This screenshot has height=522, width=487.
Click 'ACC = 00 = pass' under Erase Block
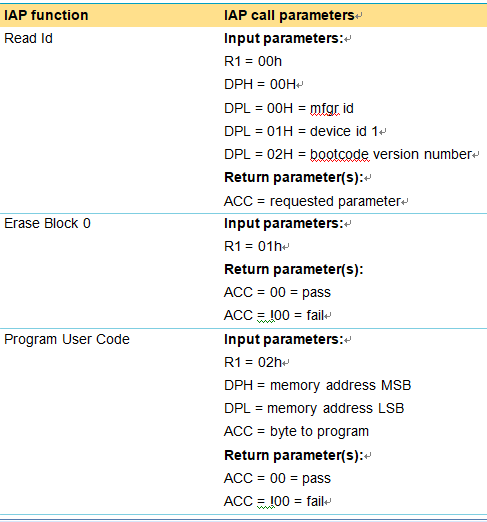[x=277, y=292]
